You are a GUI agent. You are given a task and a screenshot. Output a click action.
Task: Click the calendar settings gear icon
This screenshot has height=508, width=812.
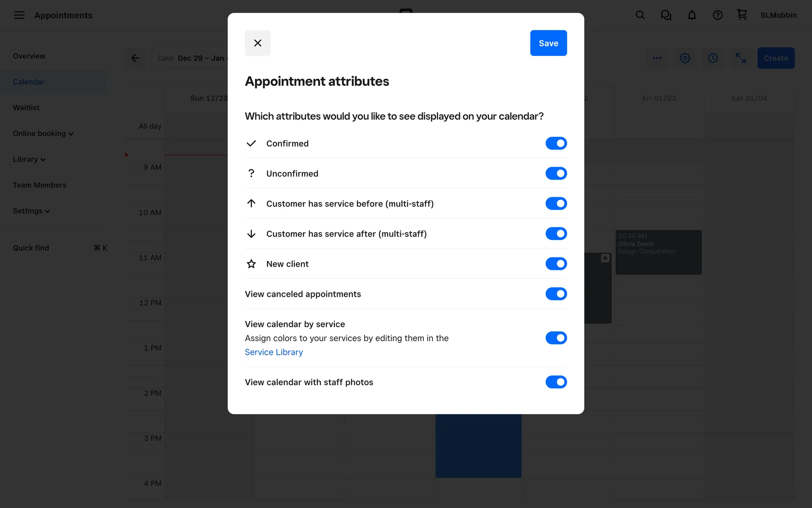coord(685,58)
